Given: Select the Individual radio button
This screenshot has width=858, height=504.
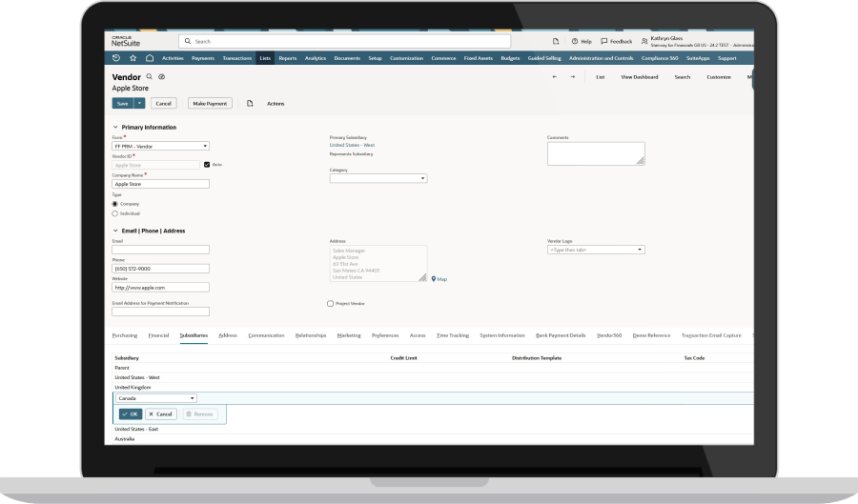Looking at the screenshot, I should 115,213.
